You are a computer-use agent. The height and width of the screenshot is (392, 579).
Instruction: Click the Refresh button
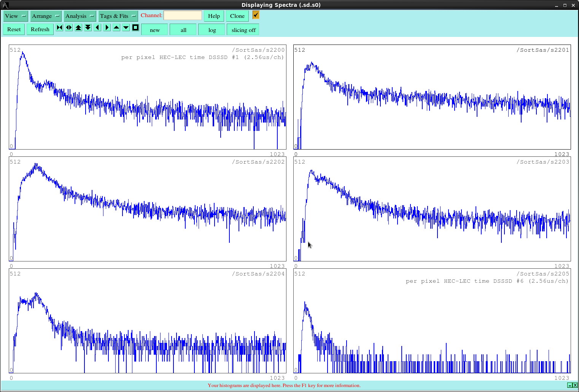tap(40, 29)
